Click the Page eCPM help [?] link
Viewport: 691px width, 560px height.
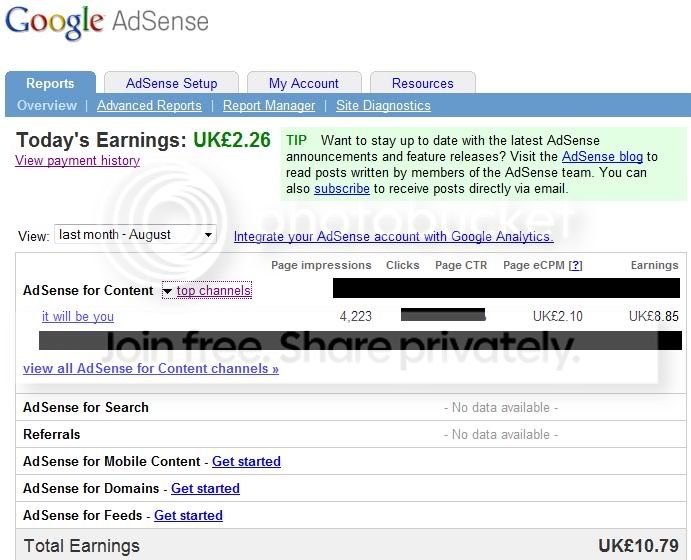coord(575,265)
